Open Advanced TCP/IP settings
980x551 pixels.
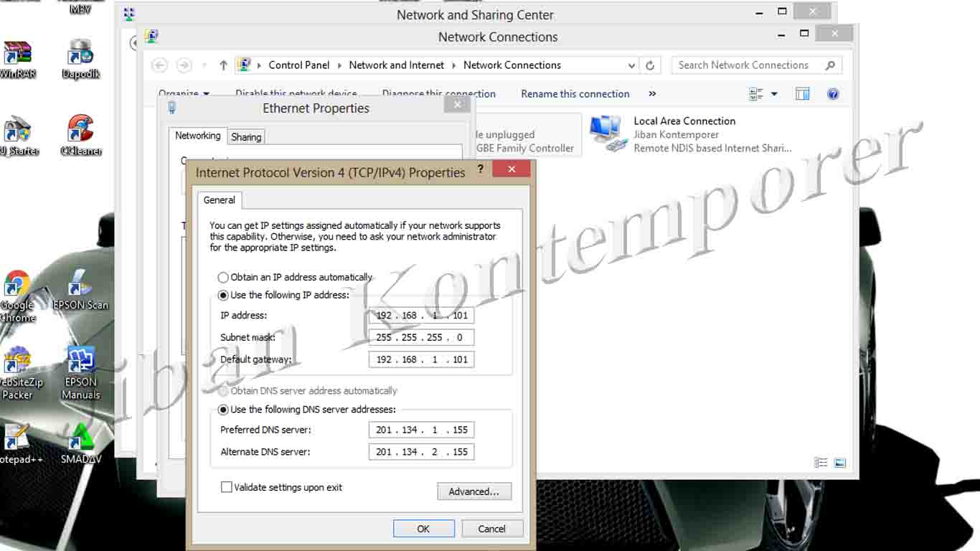[473, 491]
